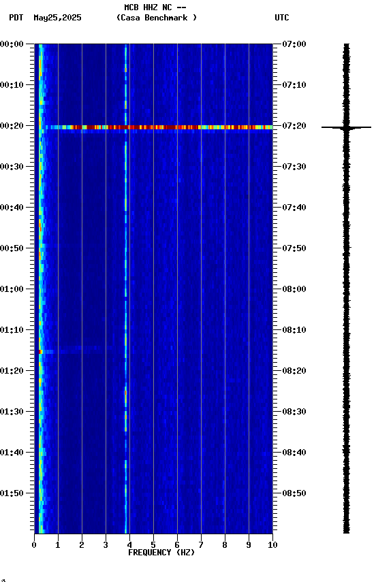Click the UTC time label 07:20
Screen dimensions: 376x588
point(294,126)
